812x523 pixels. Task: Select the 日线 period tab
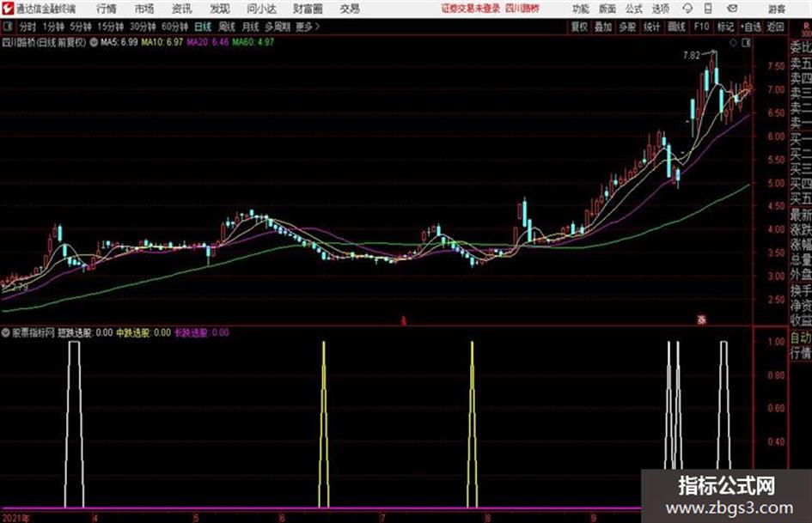coord(203,27)
